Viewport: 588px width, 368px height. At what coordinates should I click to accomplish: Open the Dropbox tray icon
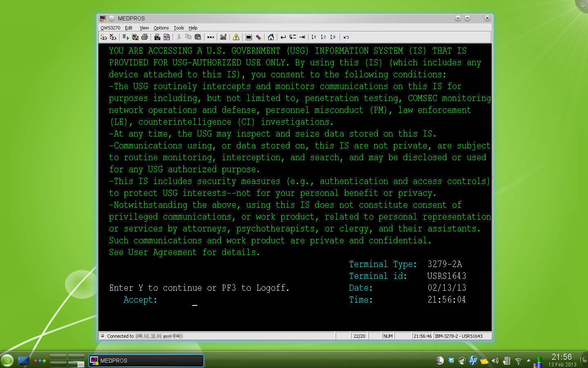click(451, 361)
